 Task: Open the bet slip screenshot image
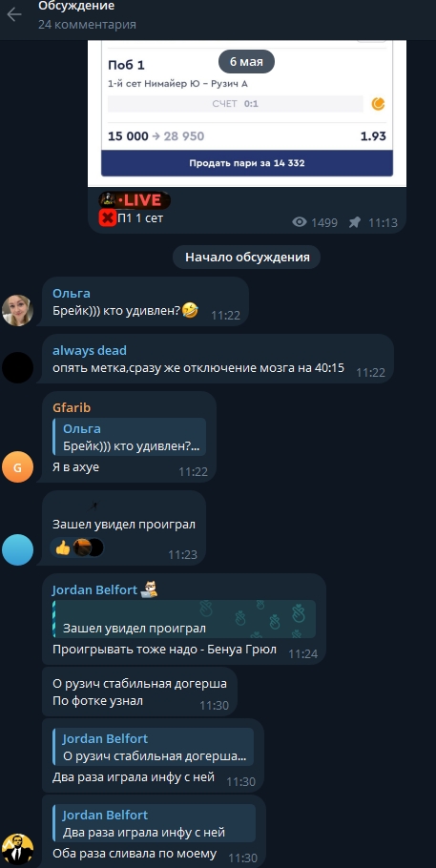247,113
